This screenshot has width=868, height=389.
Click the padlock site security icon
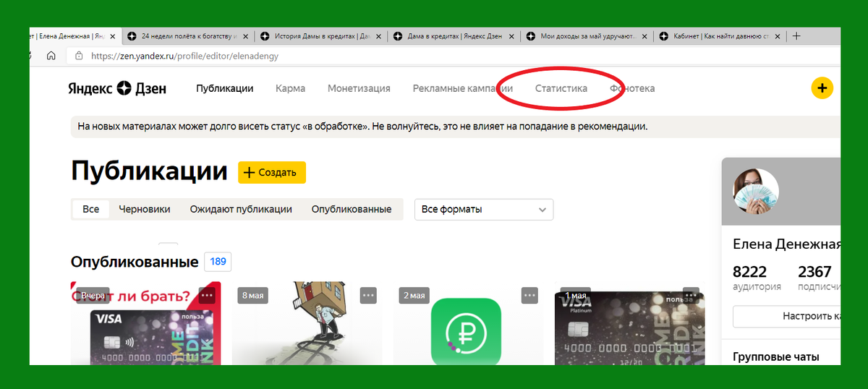[78, 56]
